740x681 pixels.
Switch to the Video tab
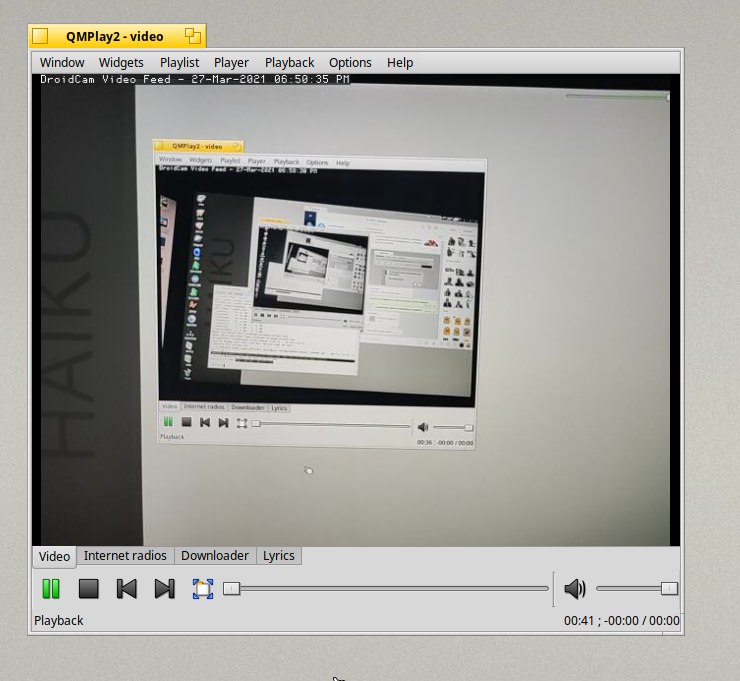pos(54,556)
